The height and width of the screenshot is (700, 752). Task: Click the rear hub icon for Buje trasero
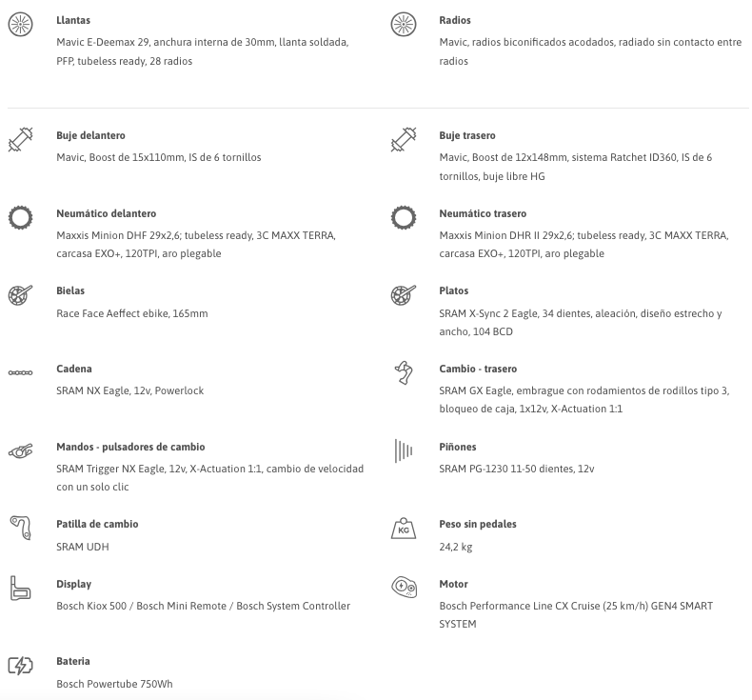[404, 140]
